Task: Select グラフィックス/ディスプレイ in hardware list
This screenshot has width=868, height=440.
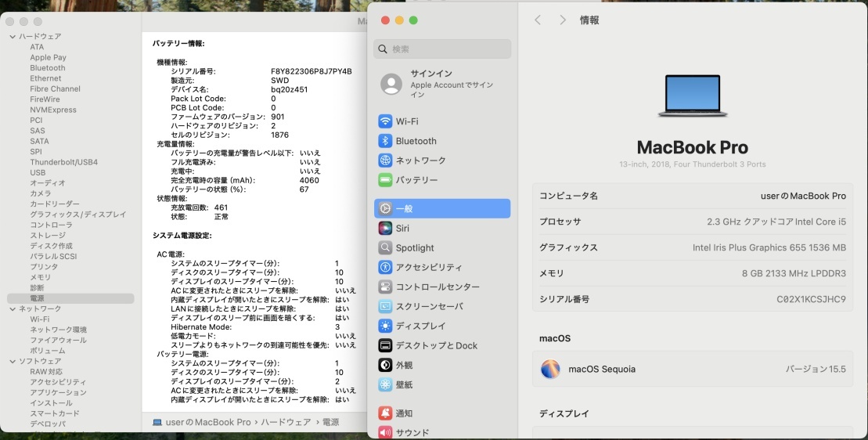Action: (78, 215)
